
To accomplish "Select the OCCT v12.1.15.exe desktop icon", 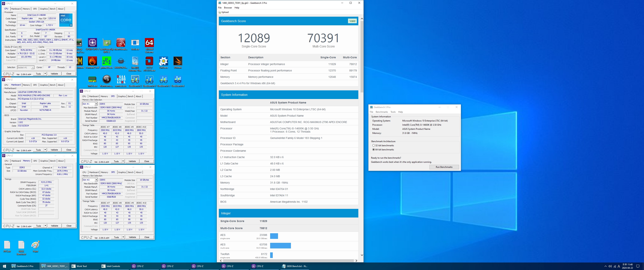I will [149, 64].
